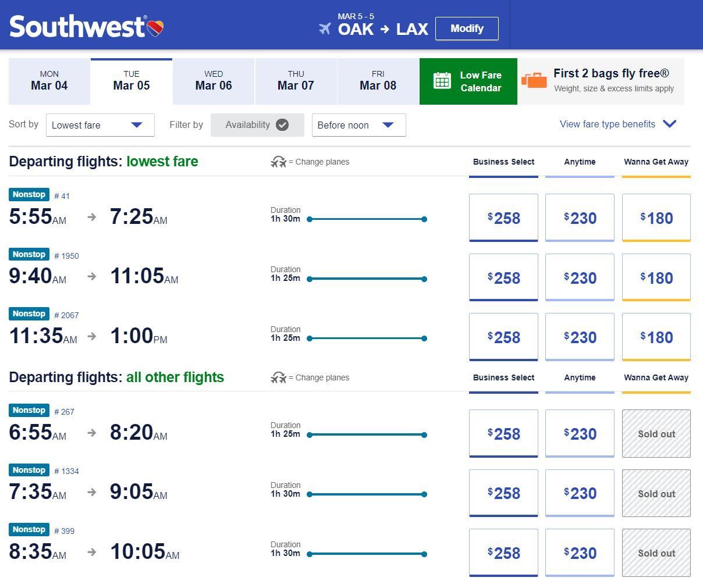Click the Modify search button
Image resolution: width=703 pixels, height=588 pixels.
click(467, 28)
